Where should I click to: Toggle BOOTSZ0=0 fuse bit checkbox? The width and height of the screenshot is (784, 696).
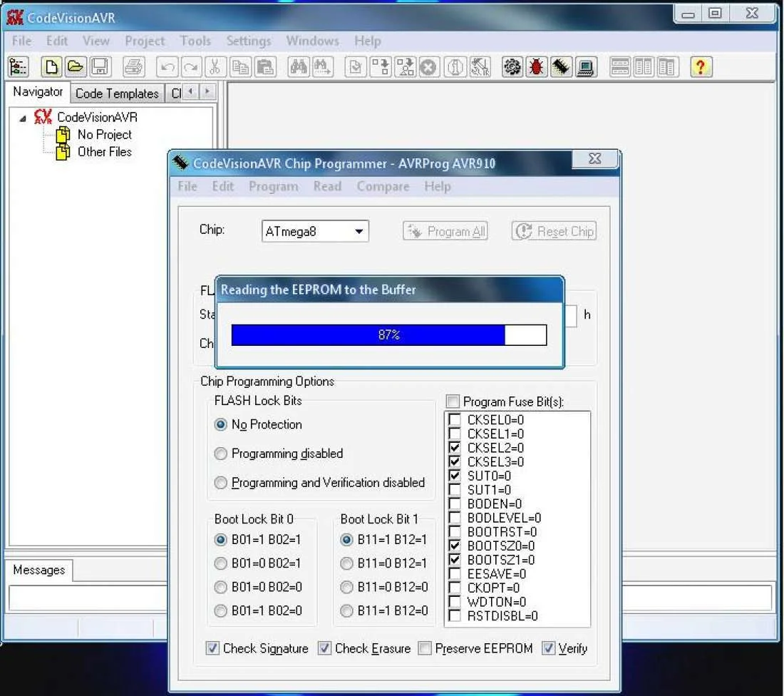tap(455, 546)
